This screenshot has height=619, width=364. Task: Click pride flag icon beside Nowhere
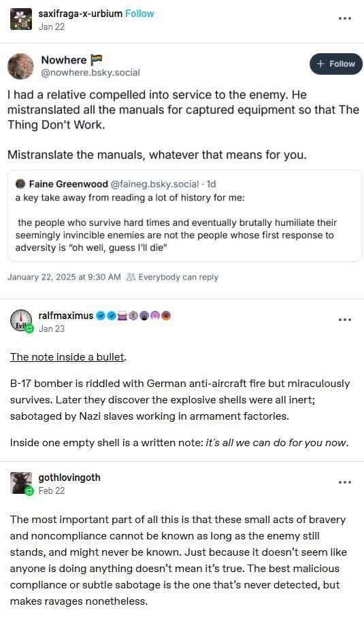tap(96, 60)
